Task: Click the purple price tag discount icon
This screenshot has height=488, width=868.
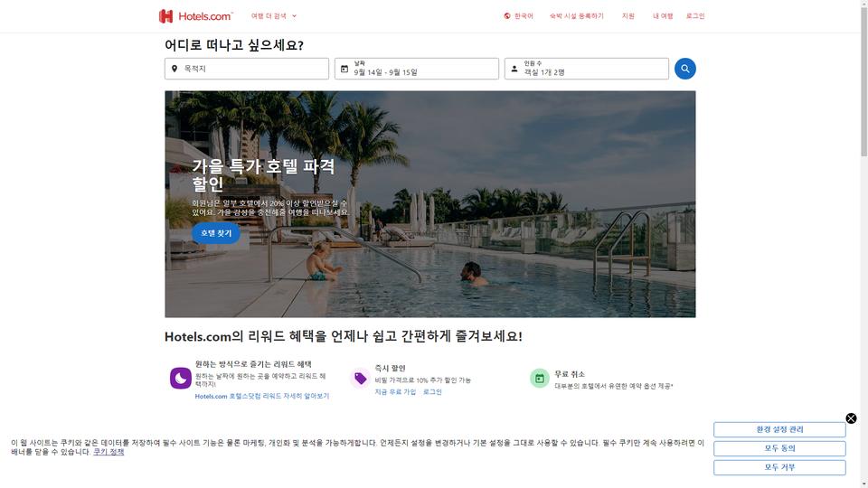Action: [361, 379]
